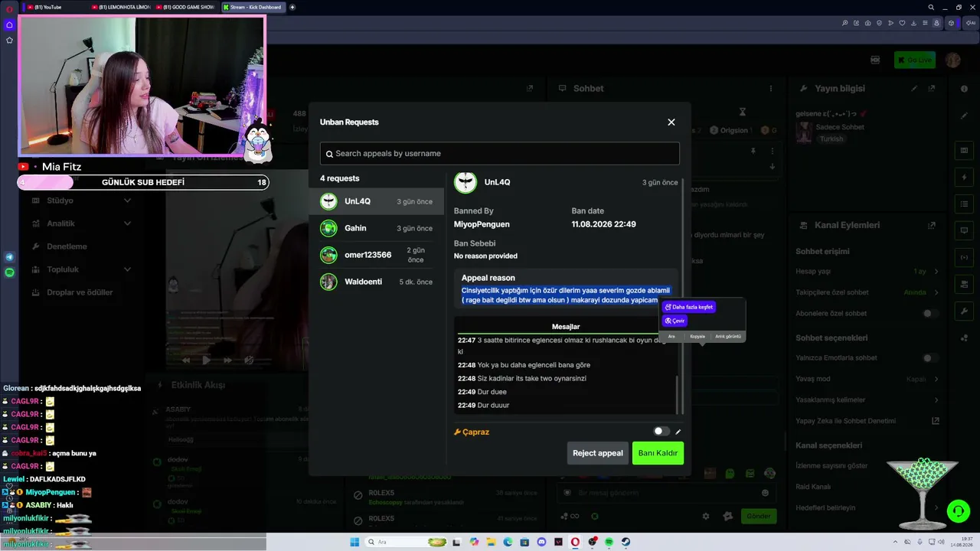Click the MiyopPenguen banned-by name
Screen dimensions: 980x551
click(482, 224)
